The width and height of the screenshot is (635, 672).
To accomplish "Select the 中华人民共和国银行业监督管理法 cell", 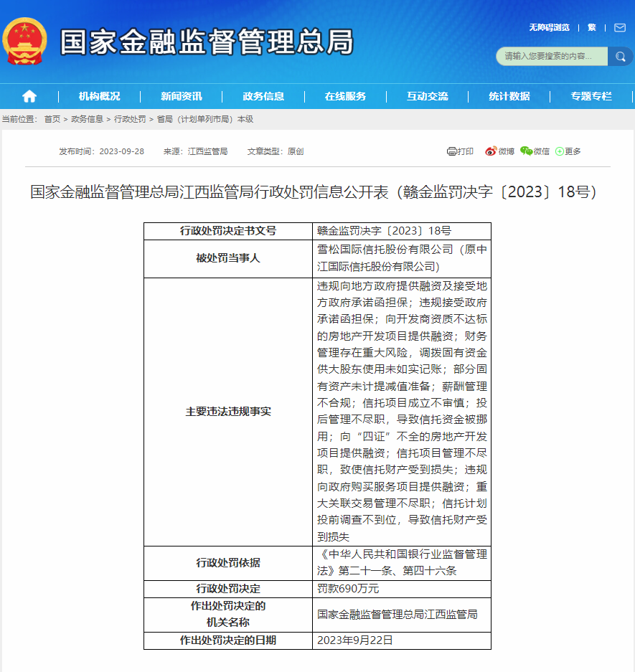I will tap(402, 563).
